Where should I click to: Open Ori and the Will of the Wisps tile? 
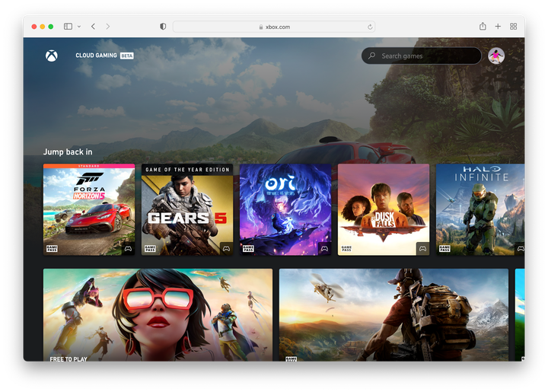(x=285, y=209)
